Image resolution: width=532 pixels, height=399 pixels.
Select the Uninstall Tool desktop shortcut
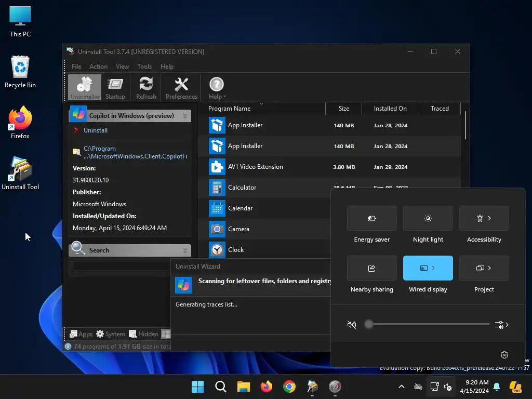[x=20, y=173]
